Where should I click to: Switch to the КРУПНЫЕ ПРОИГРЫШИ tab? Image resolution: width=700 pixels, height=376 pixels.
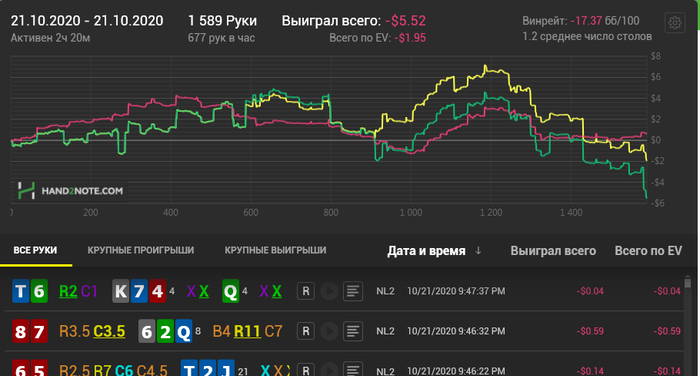click(x=141, y=251)
